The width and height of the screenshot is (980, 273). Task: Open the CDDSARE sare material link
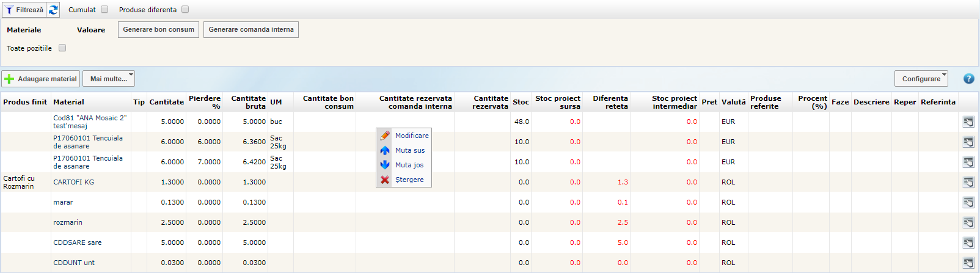[78, 242]
